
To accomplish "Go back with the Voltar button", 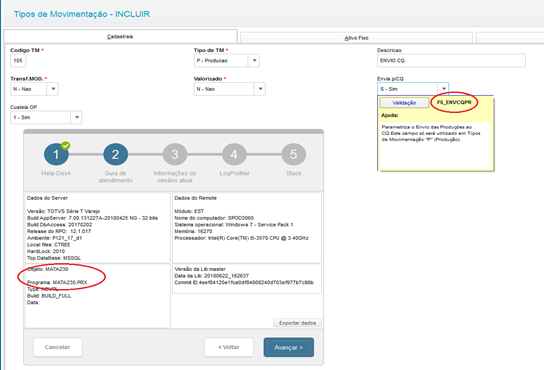I will click(229, 347).
